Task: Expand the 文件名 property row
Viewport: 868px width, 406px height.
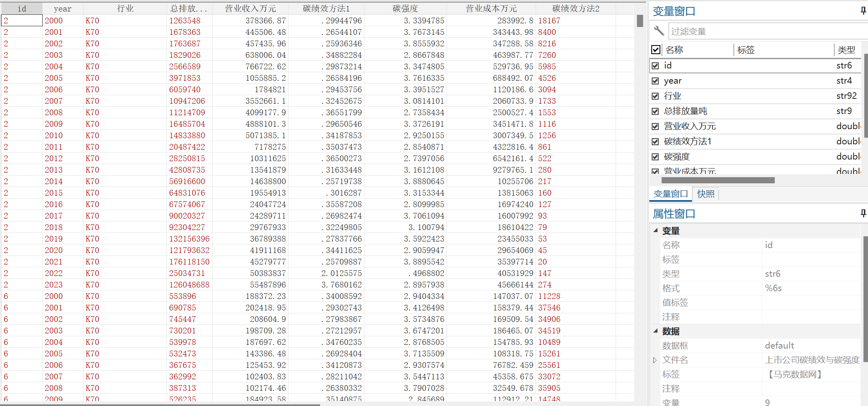Action: click(x=655, y=360)
